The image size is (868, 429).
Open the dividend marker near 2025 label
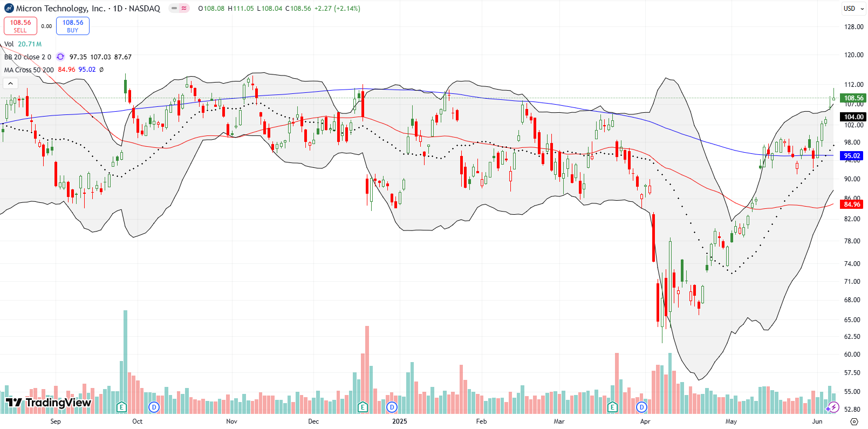pos(392,407)
